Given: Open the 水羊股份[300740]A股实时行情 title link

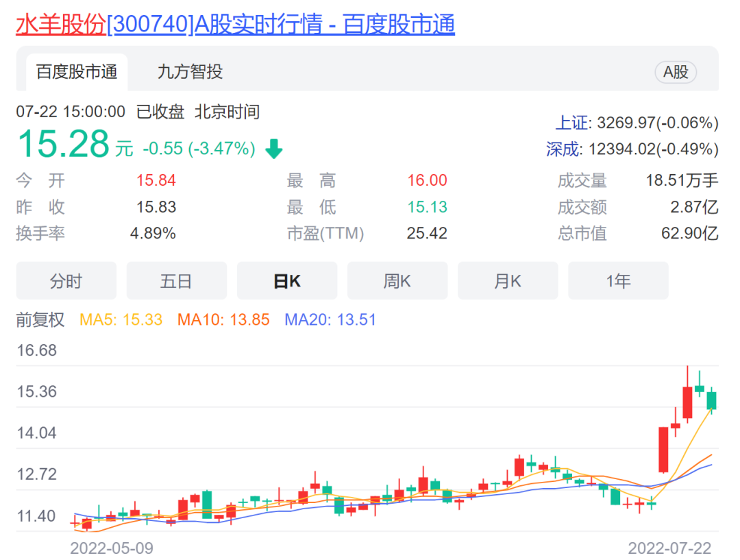Looking at the screenshot, I should click(x=235, y=25).
